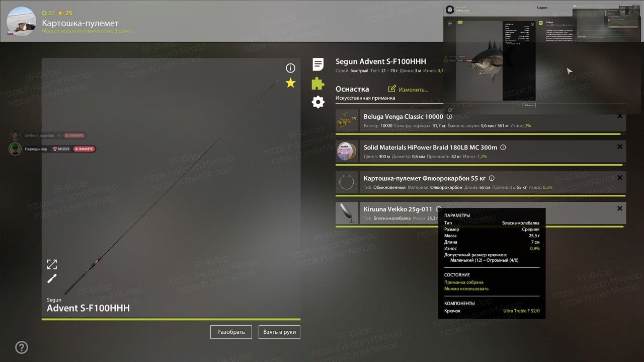Click the rod info icon in preview
644x362 pixels.
click(x=290, y=68)
